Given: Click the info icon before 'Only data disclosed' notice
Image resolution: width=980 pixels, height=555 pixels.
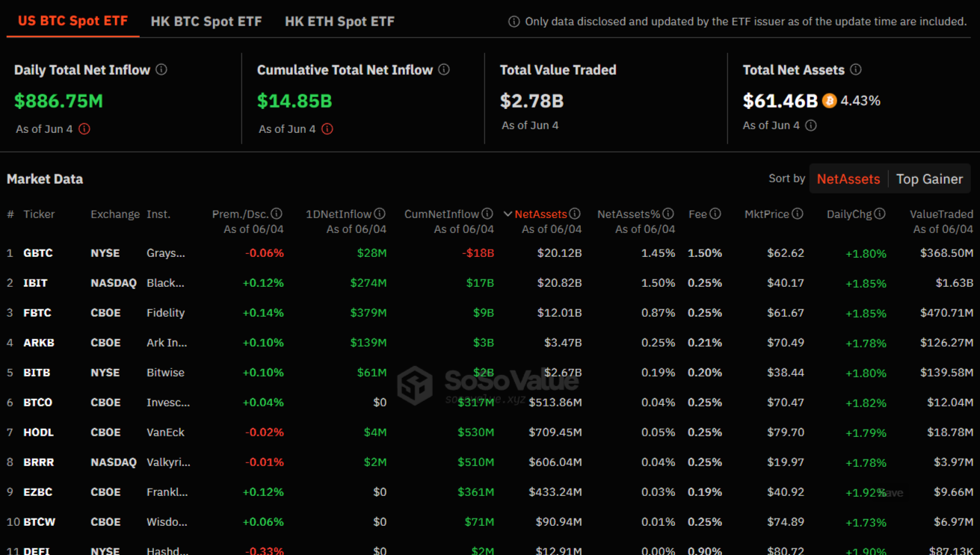Looking at the screenshot, I should coord(514,22).
